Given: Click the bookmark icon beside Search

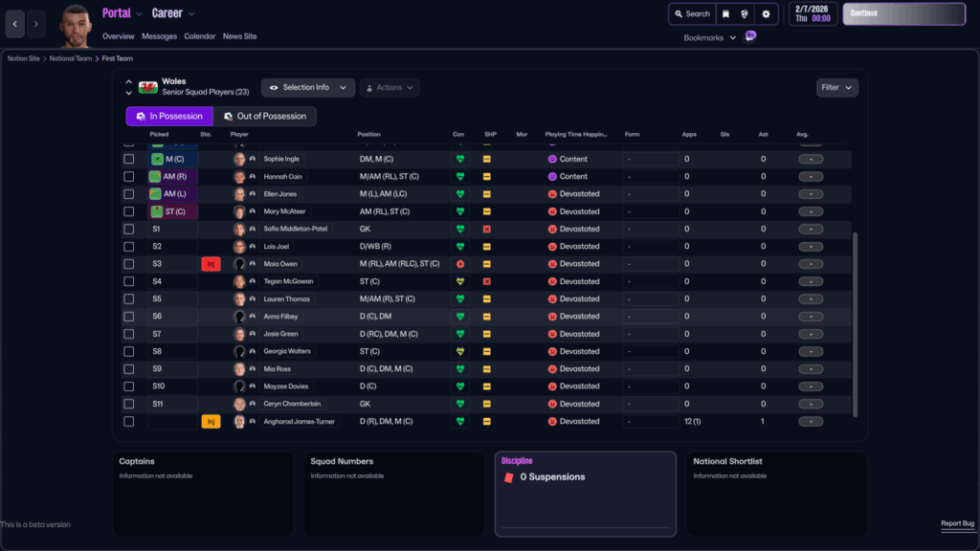Looking at the screenshot, I should point(725,14).
